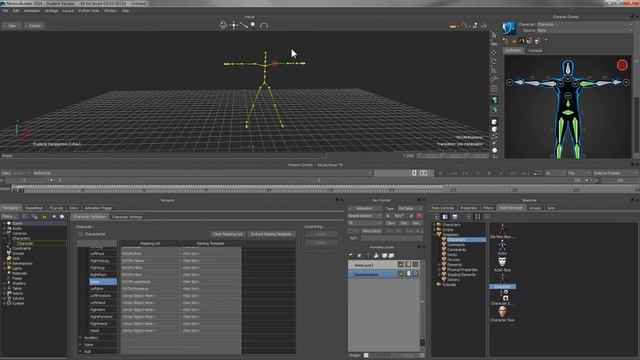Expand the Cameras node in Navigator
Image resolution: width=640 pixels, height=360 pixels.
(4, 233)
